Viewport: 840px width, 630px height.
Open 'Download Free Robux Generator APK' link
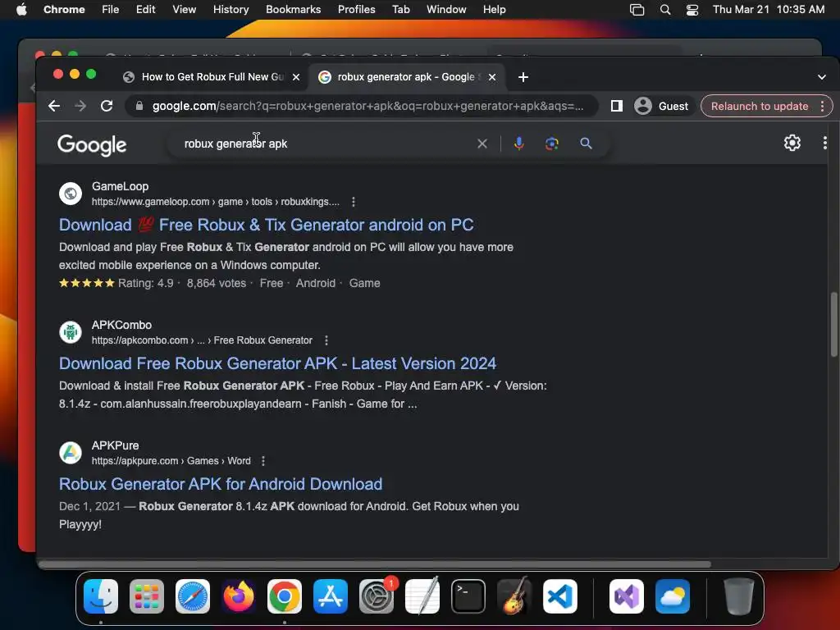click(x=277, y=363)
